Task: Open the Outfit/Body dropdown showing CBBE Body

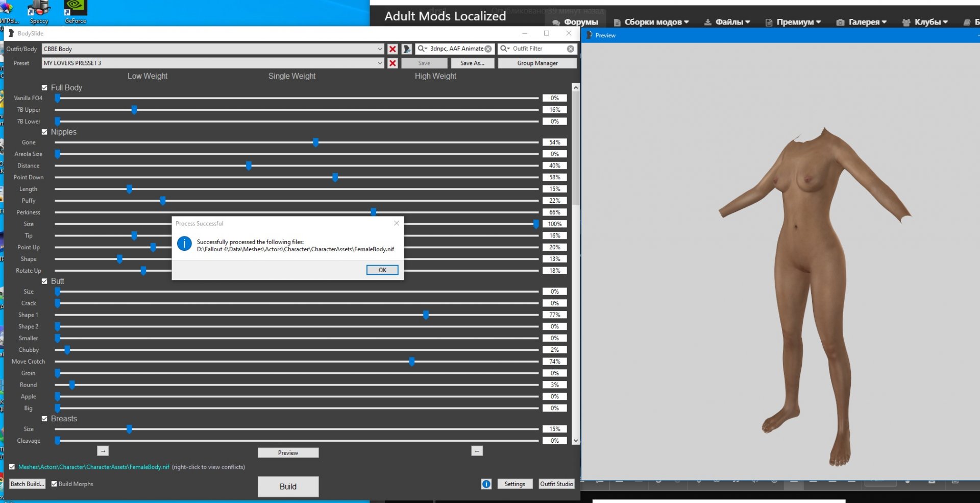Action: (380, 49)
